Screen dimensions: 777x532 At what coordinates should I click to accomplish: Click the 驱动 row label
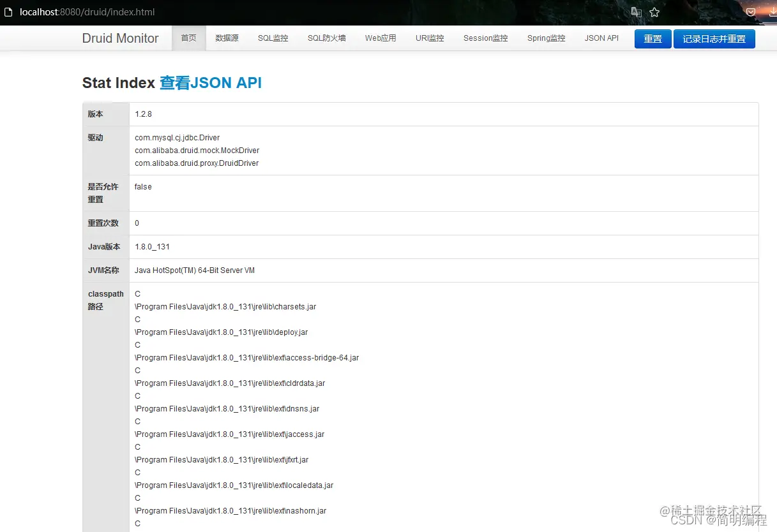(x=95, y=138)
